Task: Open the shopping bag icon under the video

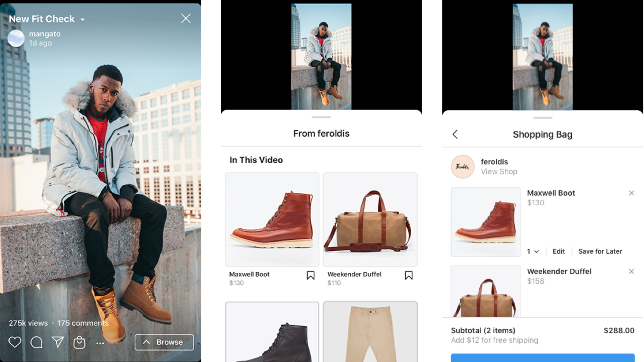Action: (79, 342)
